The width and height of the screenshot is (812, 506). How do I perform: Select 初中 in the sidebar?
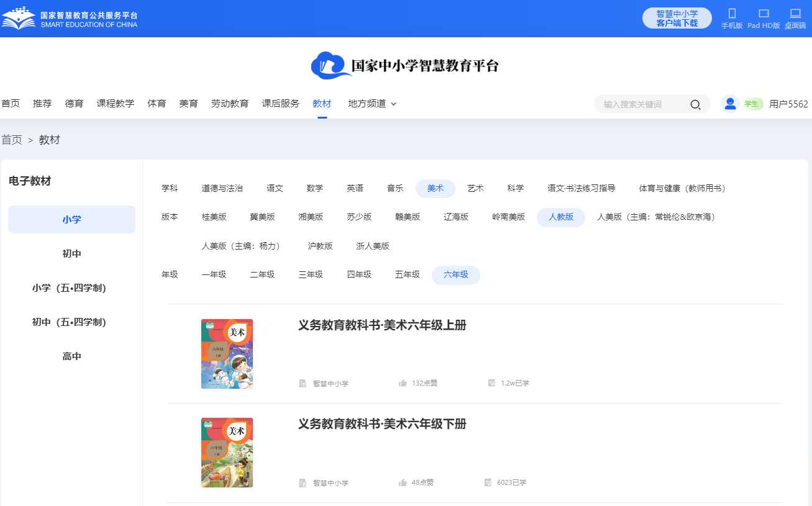[71, 254]
